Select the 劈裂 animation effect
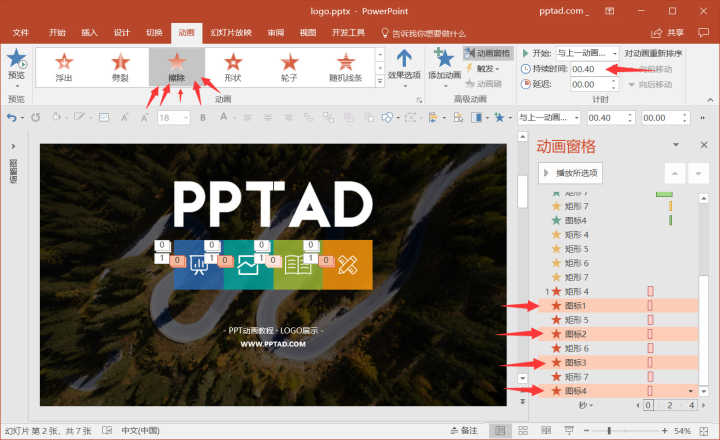 (x=120, y=67)
